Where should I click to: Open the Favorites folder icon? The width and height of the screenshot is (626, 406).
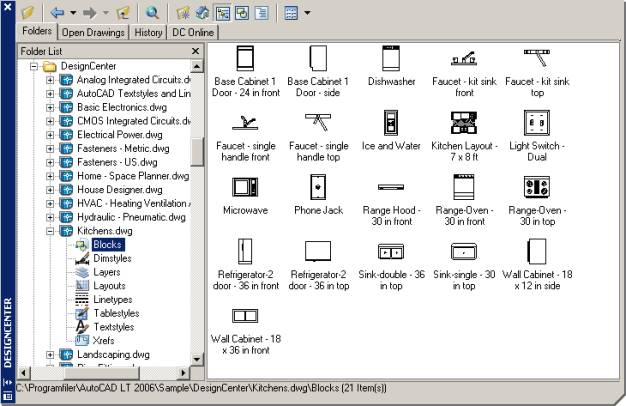183,13
